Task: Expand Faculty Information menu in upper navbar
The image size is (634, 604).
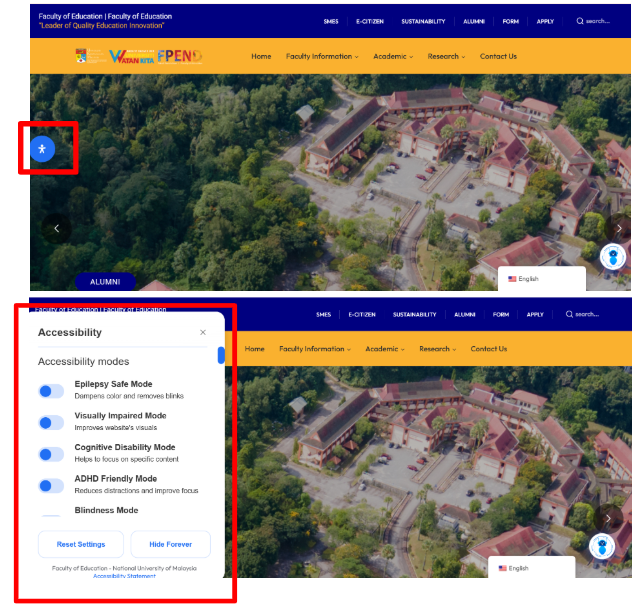Action: click(x=321, y=56)
